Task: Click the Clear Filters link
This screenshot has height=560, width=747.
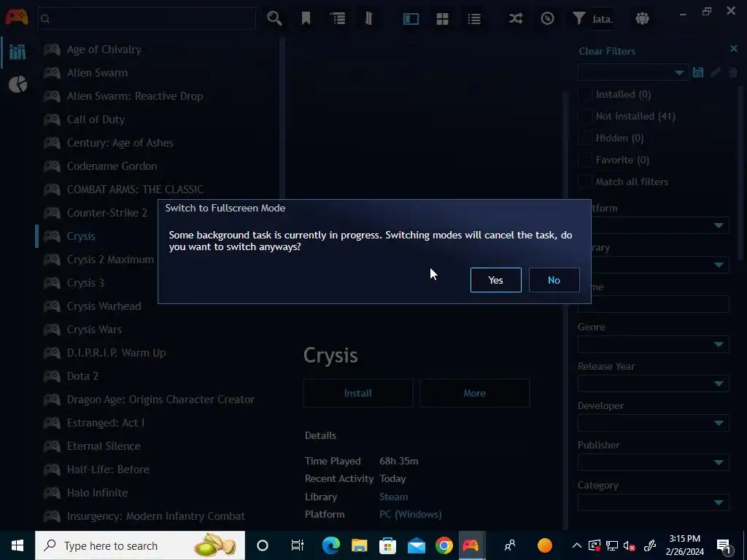Action: (607, 51)
